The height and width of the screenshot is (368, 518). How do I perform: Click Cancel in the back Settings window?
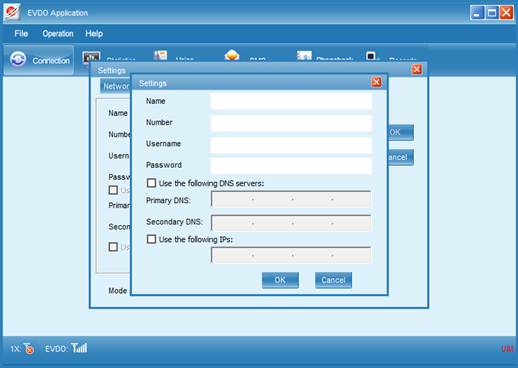[x=401, y=157]
